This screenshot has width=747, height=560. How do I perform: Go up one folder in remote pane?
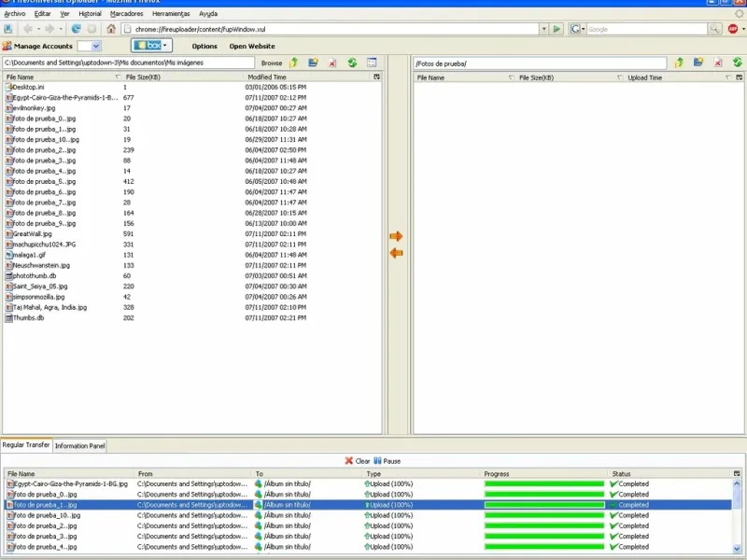coord(680,63)
